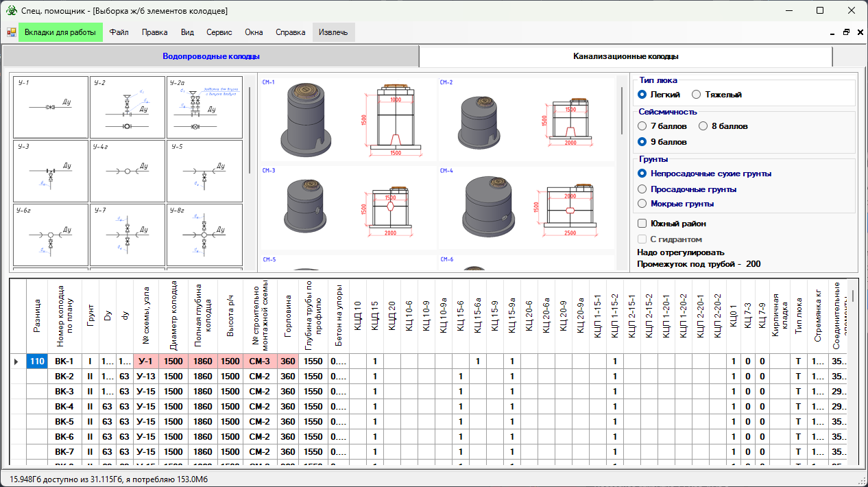Choose Просадочные грунты soil option

642,189
